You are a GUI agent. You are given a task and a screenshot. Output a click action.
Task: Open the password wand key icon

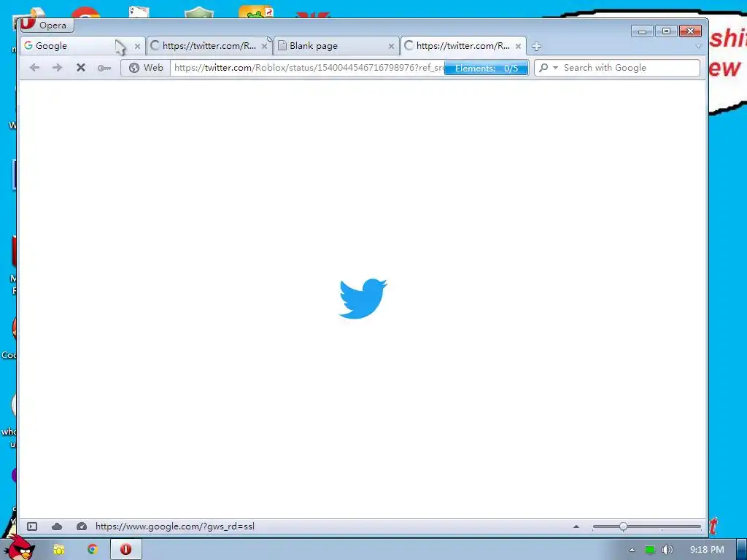pos(104,68)
